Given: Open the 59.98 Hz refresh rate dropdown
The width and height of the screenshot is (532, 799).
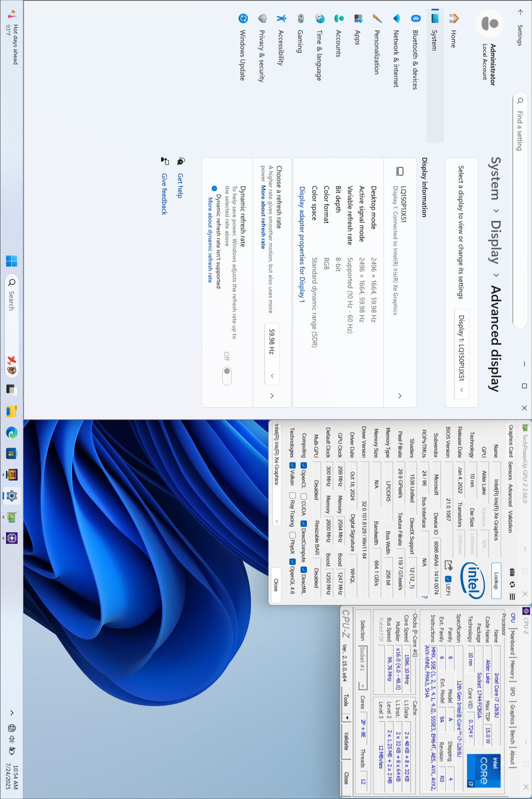Looking at the screenshot, I should coord(272,354).
